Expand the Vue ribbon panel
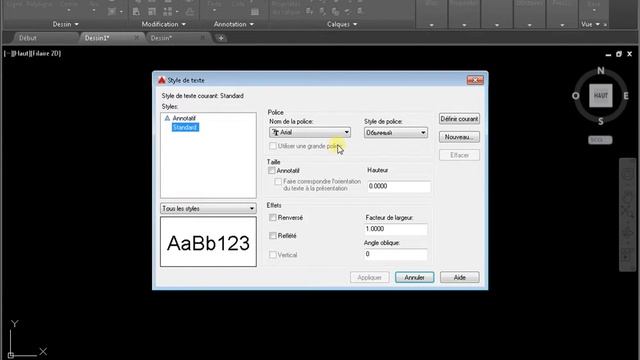This screenshot has width=640, height=360. click(591, 24)
